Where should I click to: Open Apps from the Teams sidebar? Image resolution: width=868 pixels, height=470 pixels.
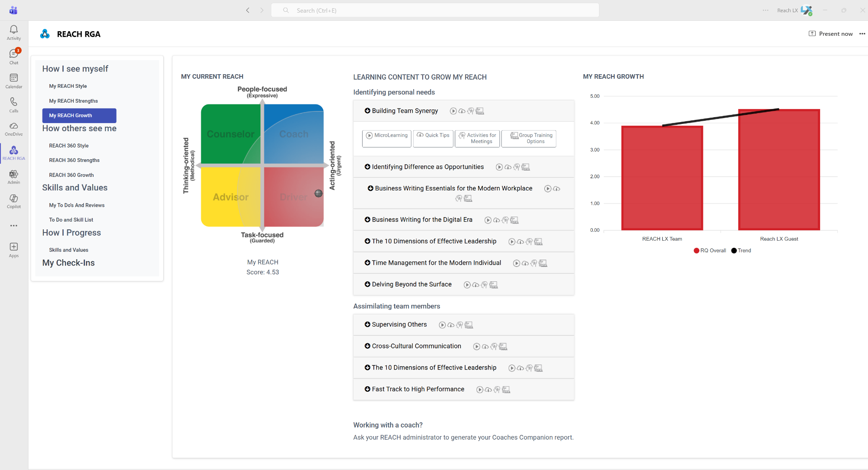pyautogui.click(x=14, y=249)
